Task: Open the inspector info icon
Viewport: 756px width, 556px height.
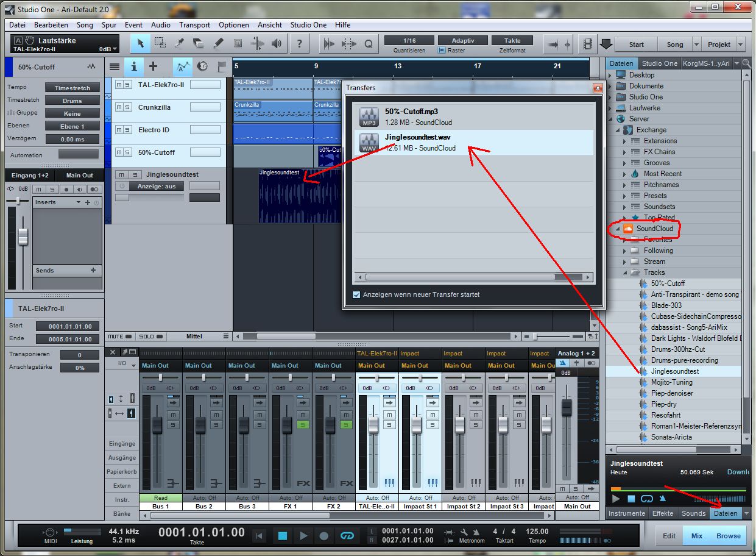Action: [133, 66]
